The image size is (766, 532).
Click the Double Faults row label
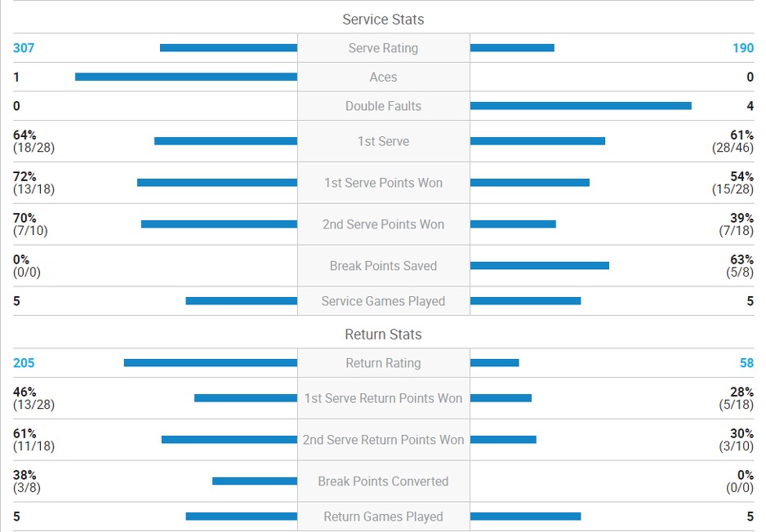pyautogui.click(x=383, y=106)
